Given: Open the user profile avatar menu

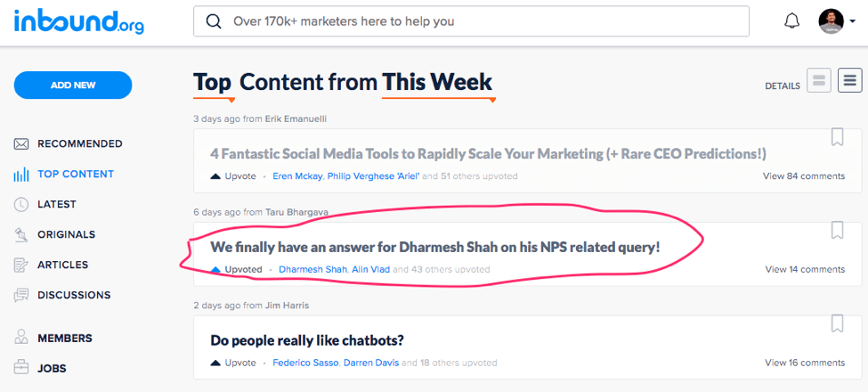Looking at the screenshot, I should pos(836,21).
